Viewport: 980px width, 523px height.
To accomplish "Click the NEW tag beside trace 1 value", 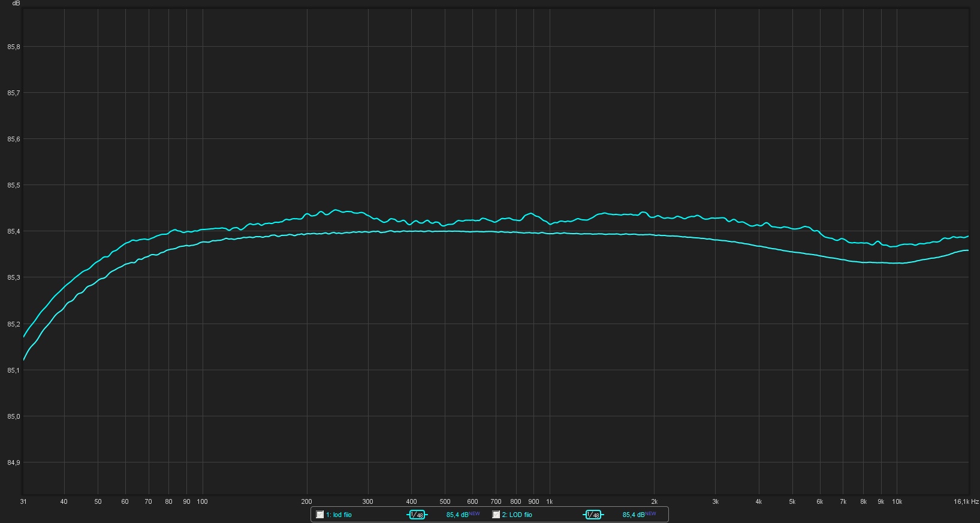I will coord(474,513).
